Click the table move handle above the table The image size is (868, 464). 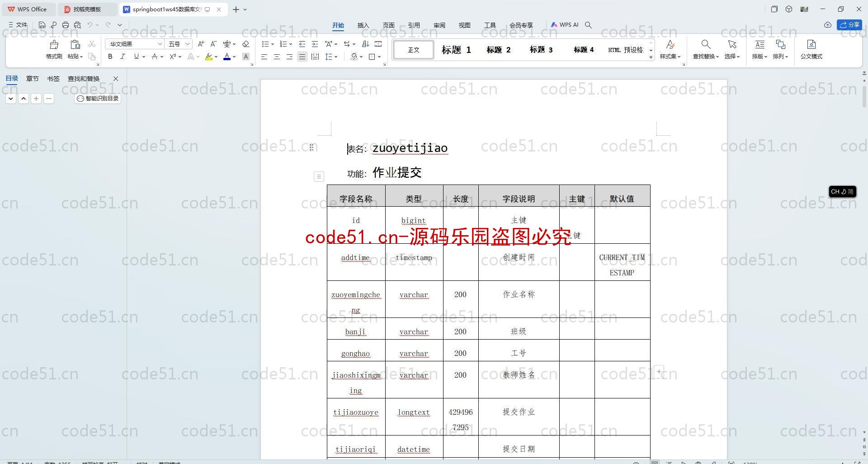click(x=319, y=176)
